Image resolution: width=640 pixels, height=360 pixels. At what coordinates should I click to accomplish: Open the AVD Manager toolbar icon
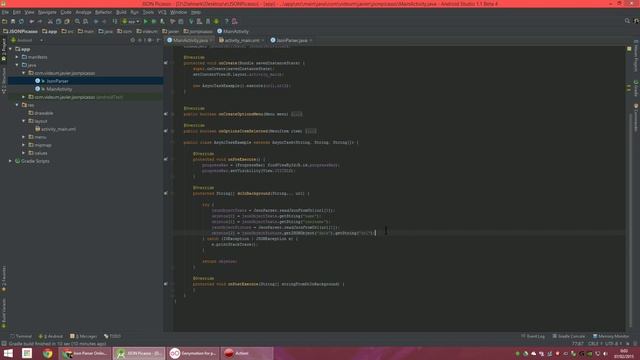click(x=199, y=21)
